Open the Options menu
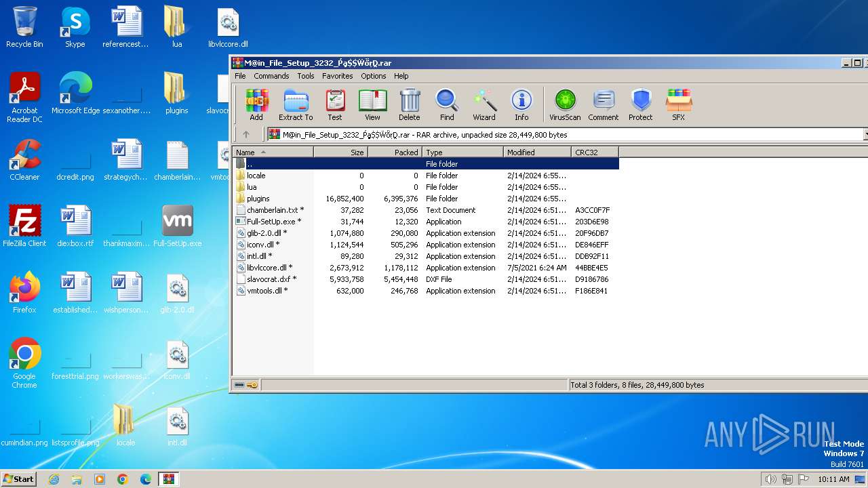 tap(373, 76)
